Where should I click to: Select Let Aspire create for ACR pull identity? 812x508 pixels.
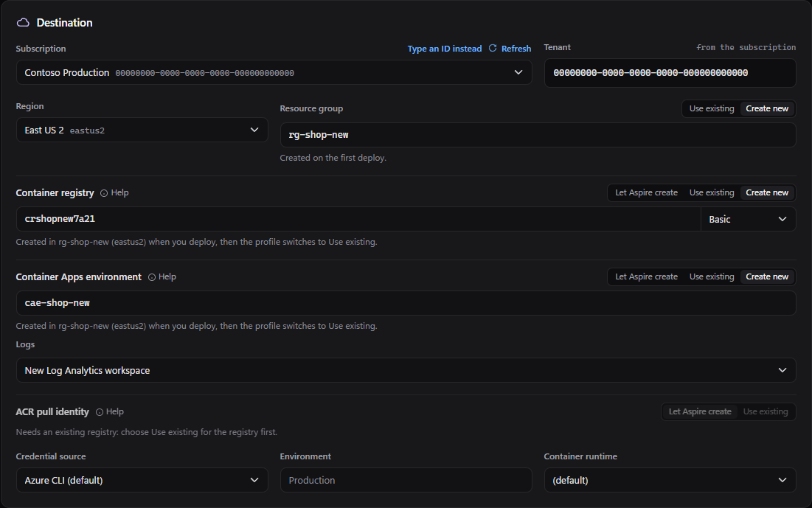click(x=700, y=411)
